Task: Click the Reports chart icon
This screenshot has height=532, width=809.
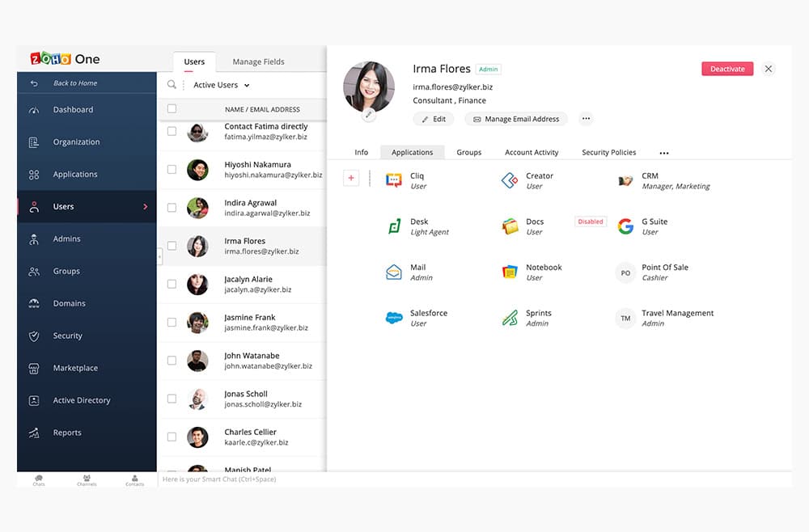Action: coord(34,433)
